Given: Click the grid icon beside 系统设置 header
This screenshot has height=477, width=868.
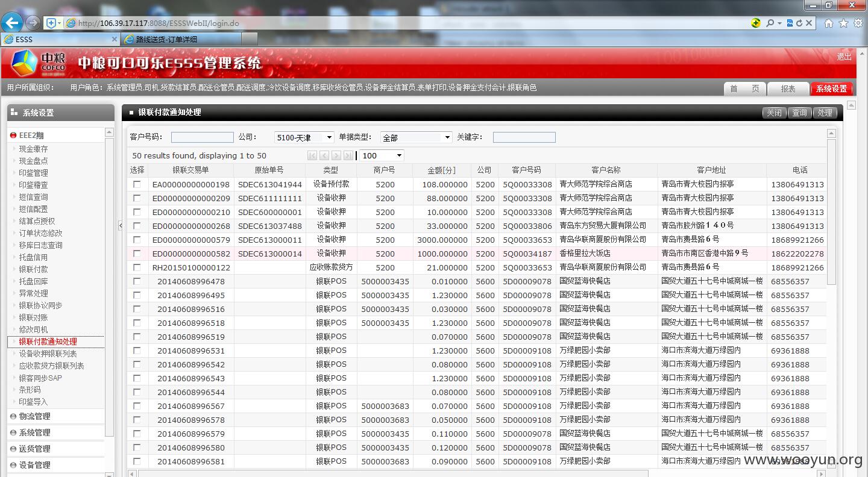Looking at the screenshot, I should click(14, 112).
